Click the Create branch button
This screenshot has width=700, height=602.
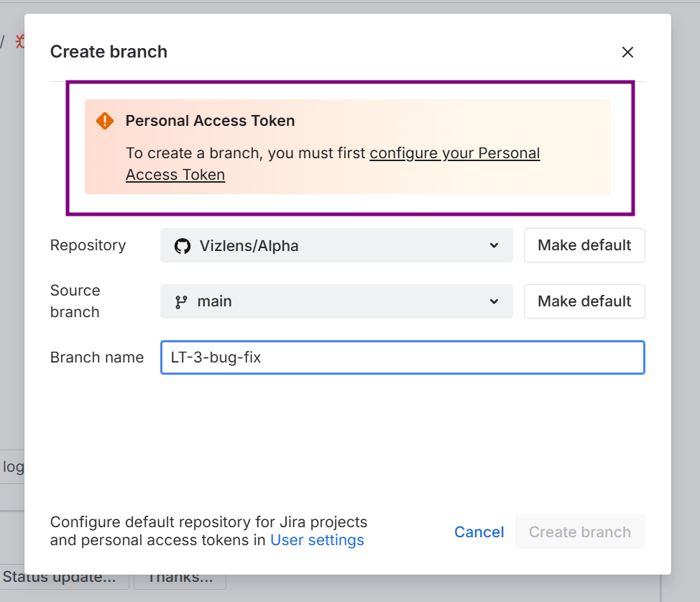579,532
